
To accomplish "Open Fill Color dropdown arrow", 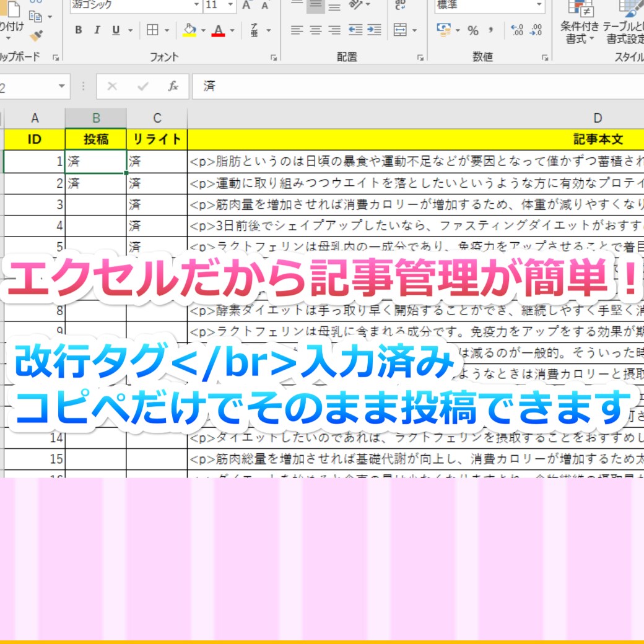I will pos(203,30).
